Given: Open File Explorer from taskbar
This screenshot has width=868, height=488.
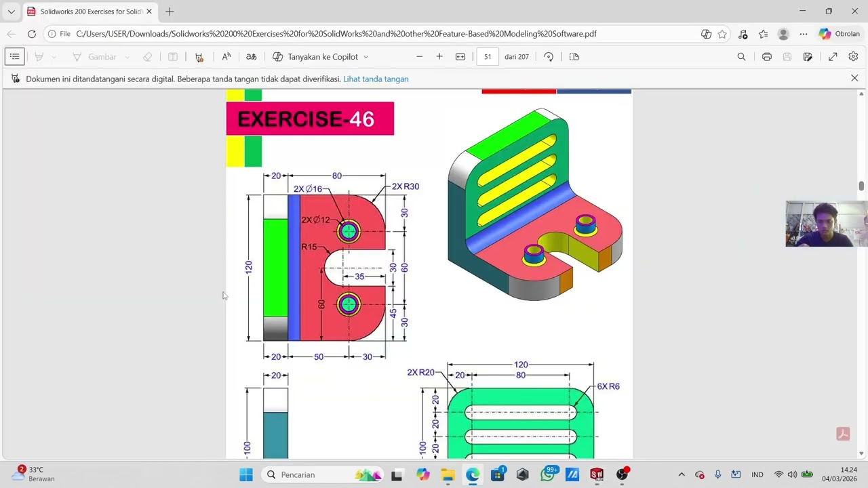Looking at the screenshot, I should [x=448, y=474].
